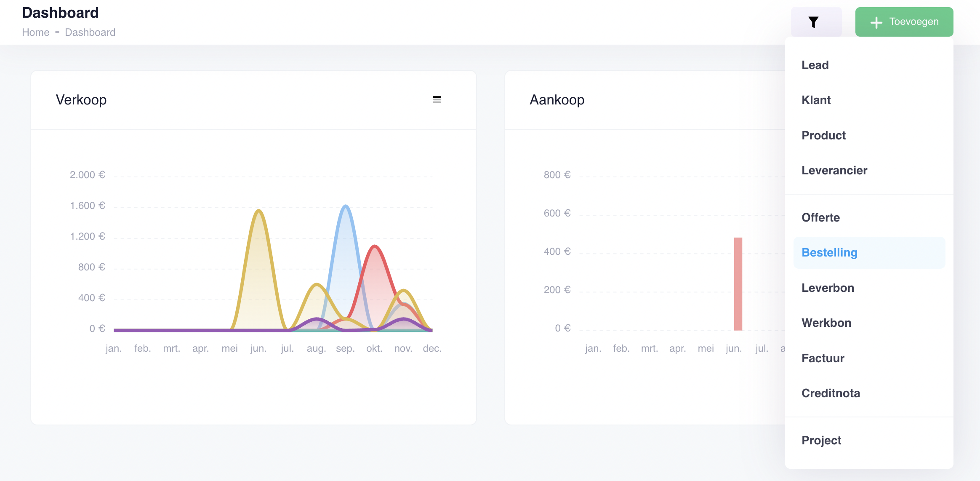Viewport: 980px width, 481px height.
Task: Click the highlighted Bestelling menu entry
Action: tap(829, 252)
